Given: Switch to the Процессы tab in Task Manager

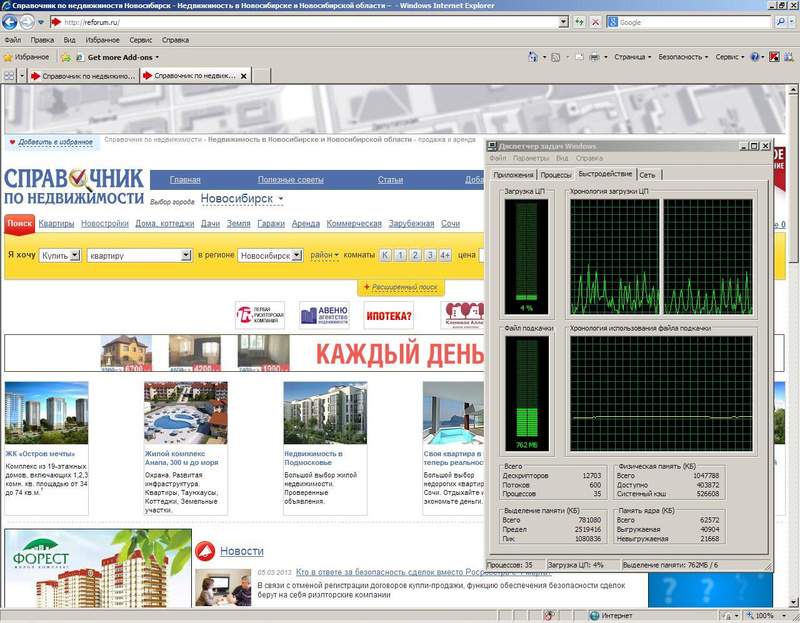Looking at the screenshot, I should click(556, 175).
